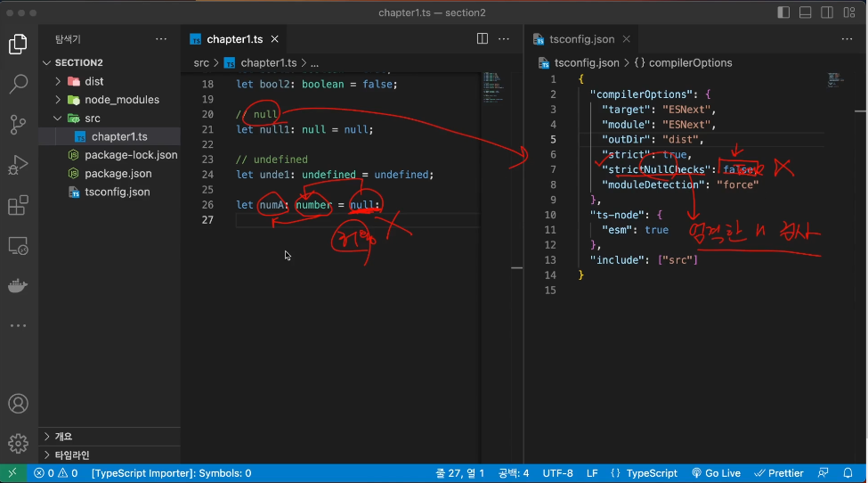The width and height of the screenshot is (868, 483).
Task: Click the unde1 variable on line 24
Action: pos(274,175)
